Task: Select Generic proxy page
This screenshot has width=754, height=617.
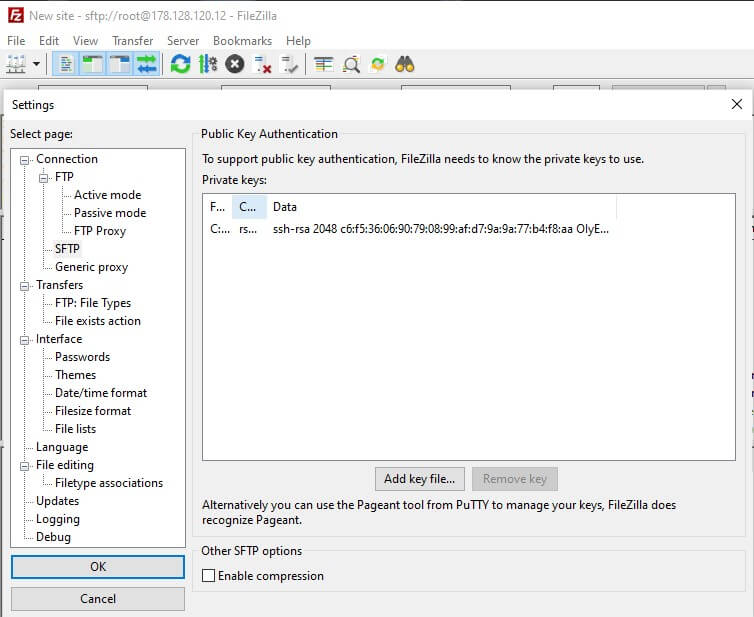Action: 91,267
